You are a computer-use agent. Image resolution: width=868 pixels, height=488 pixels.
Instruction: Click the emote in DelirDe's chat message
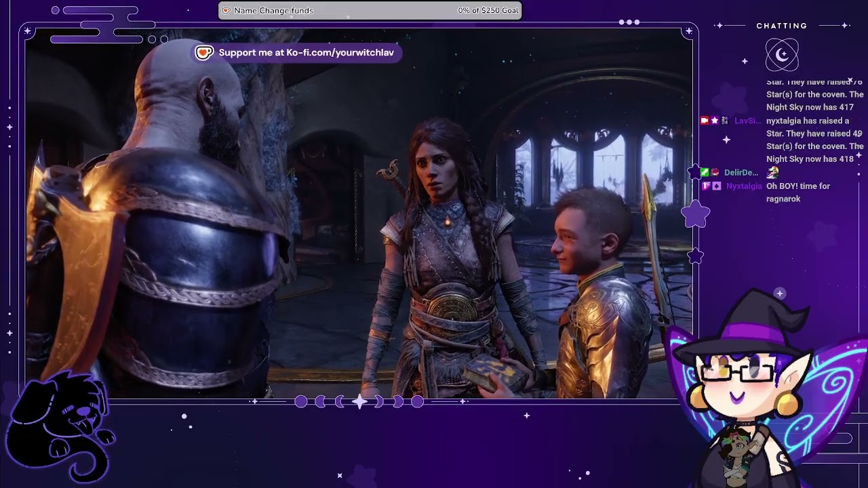coord(772,173)
